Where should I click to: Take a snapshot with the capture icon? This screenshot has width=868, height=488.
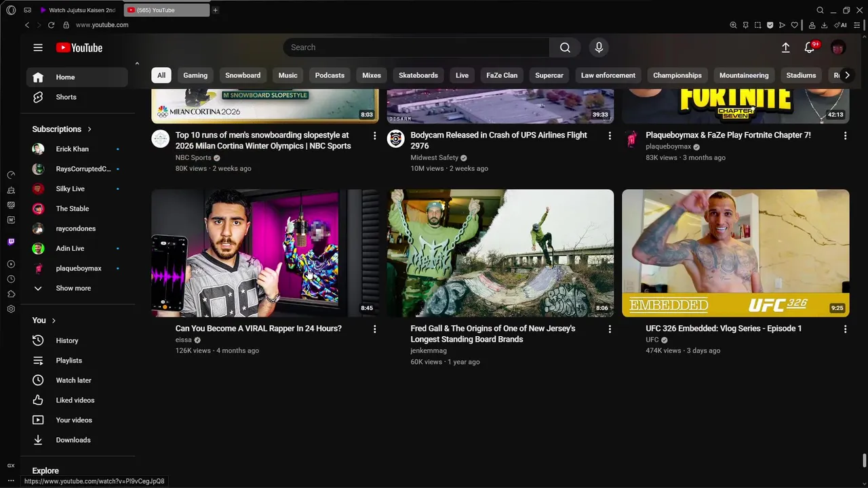click(757, 25)
